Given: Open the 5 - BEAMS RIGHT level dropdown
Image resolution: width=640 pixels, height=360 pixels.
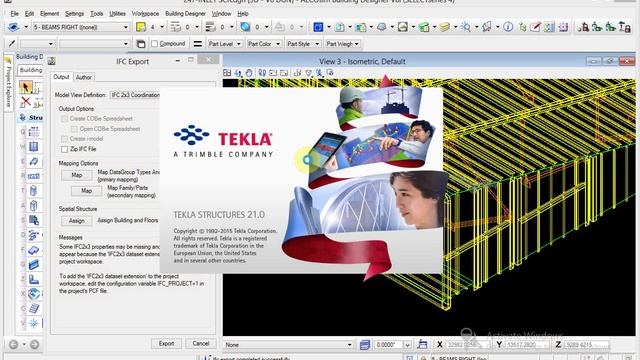Looking at the screenshot, I should click(x=81, y=27).
